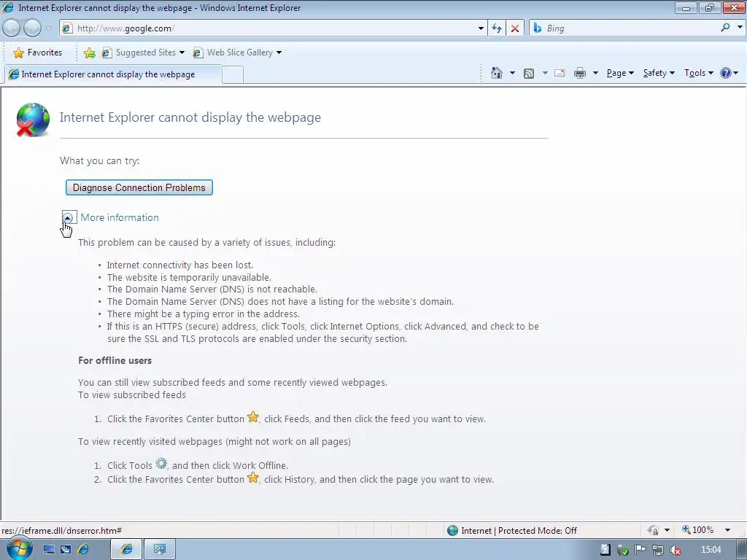
Task: Click the IE icon in the title bar
Action: click(x=8, y=7)
